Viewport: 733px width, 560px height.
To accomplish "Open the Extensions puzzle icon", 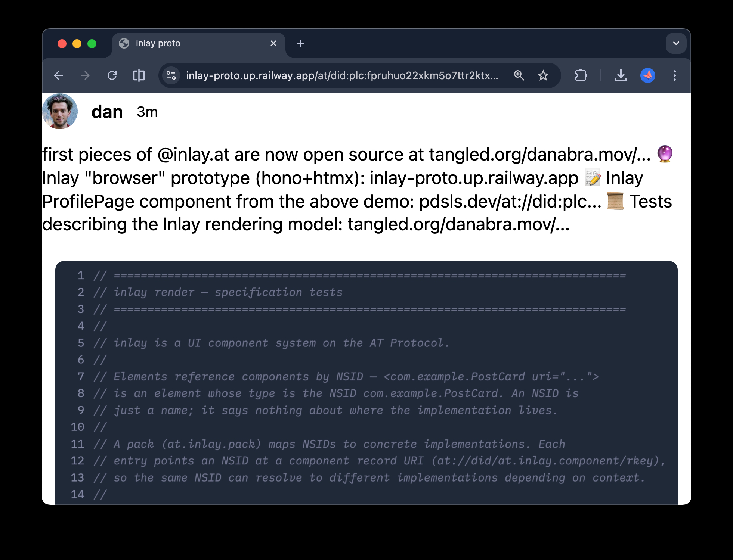I will [x=581, y=76].
